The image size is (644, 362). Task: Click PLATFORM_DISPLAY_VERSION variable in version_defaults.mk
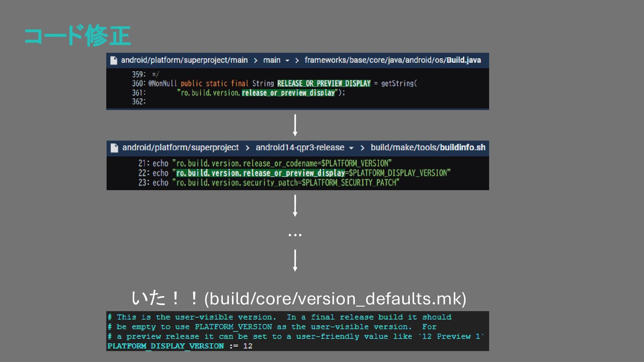(165, 346)
